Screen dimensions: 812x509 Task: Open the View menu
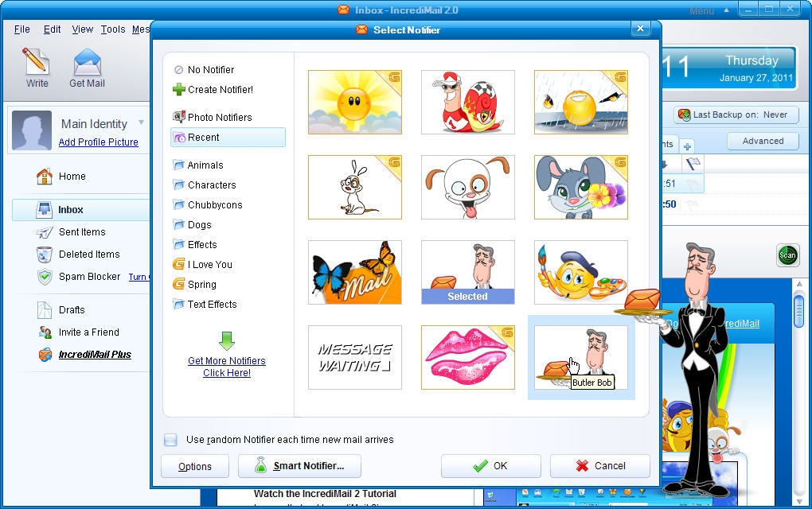point(82,29)
